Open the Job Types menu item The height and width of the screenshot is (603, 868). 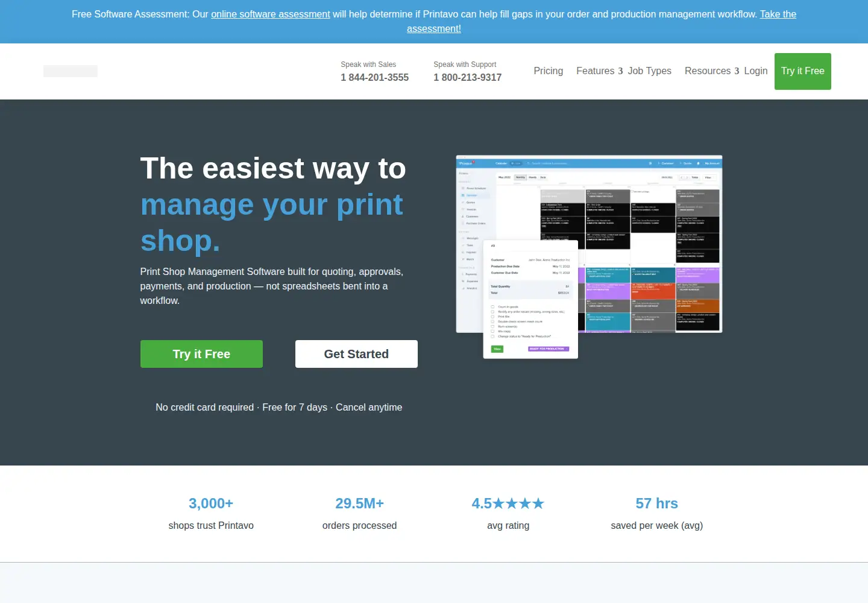tap(649, 71)
